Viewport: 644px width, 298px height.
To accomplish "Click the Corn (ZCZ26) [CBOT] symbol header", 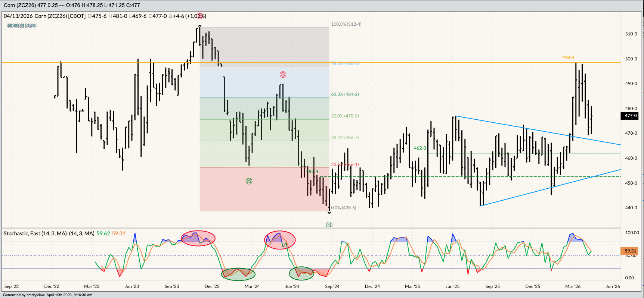I will pyautogui.click(x=60, y=16).
